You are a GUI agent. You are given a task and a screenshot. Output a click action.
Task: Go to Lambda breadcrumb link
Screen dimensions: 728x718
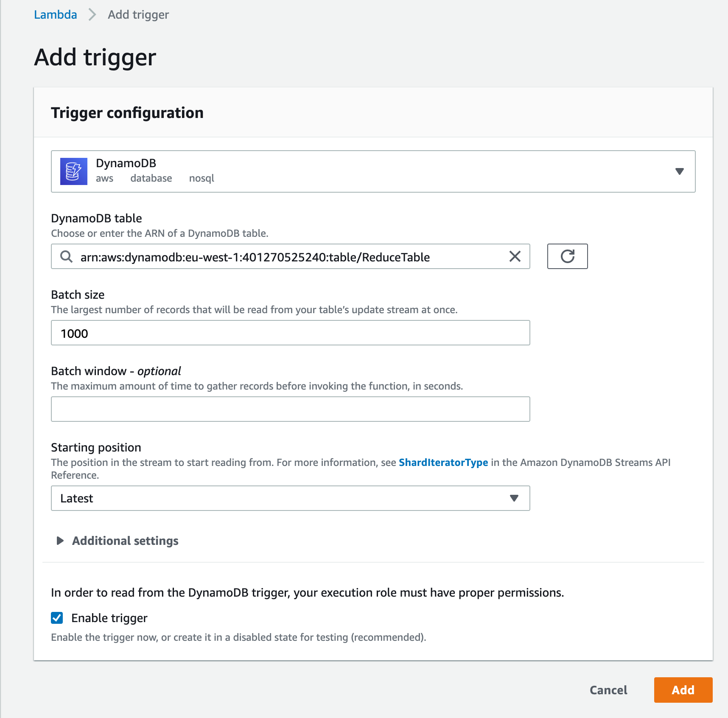[x=56, y=15]
